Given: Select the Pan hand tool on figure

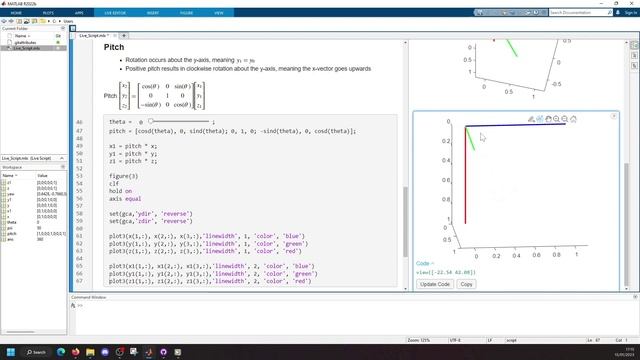Looking at the screenshot, I should (548, 119).
